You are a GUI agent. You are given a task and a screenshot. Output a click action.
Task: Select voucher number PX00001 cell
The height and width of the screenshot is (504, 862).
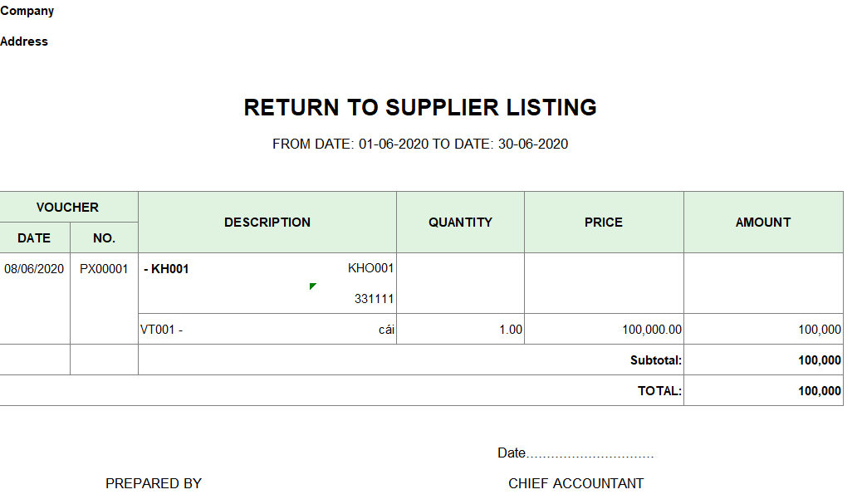click(104, 269)
